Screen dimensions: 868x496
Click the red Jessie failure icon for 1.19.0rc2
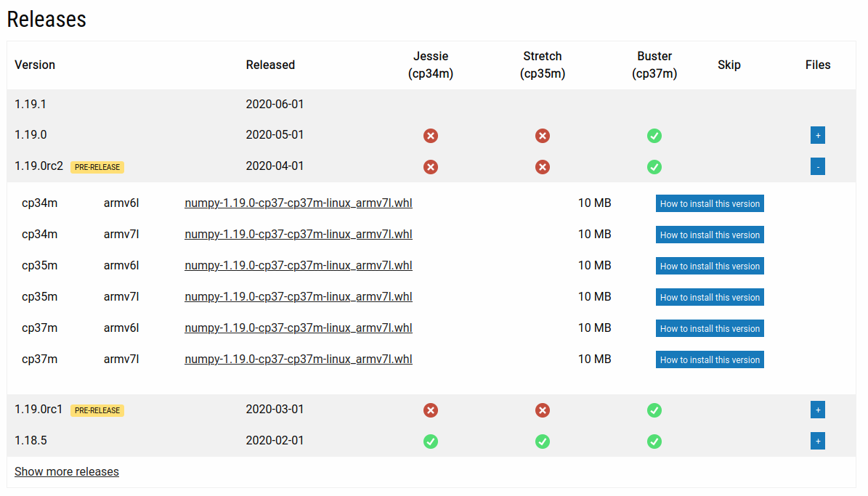pos(431,167)
